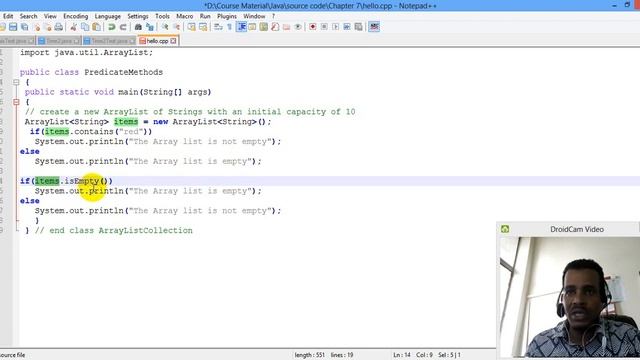
Task: Click the Cut scissors icon
Action: pos(73,27)
